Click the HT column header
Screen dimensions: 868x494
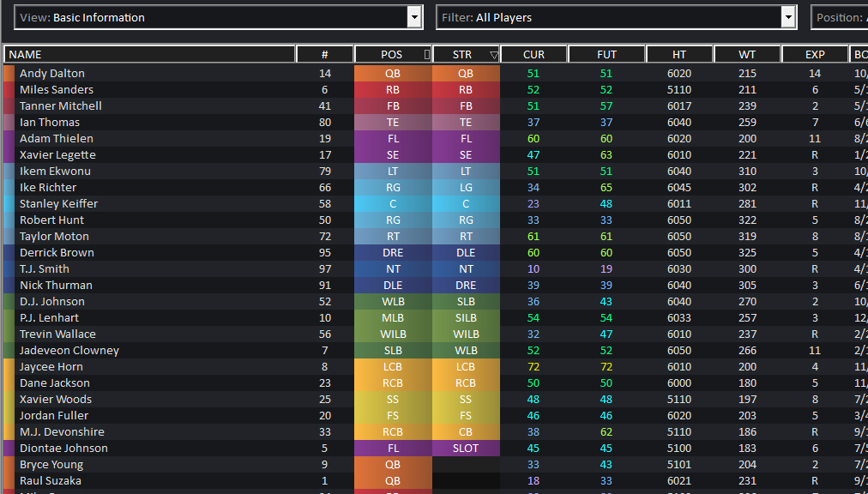point(679,54)
